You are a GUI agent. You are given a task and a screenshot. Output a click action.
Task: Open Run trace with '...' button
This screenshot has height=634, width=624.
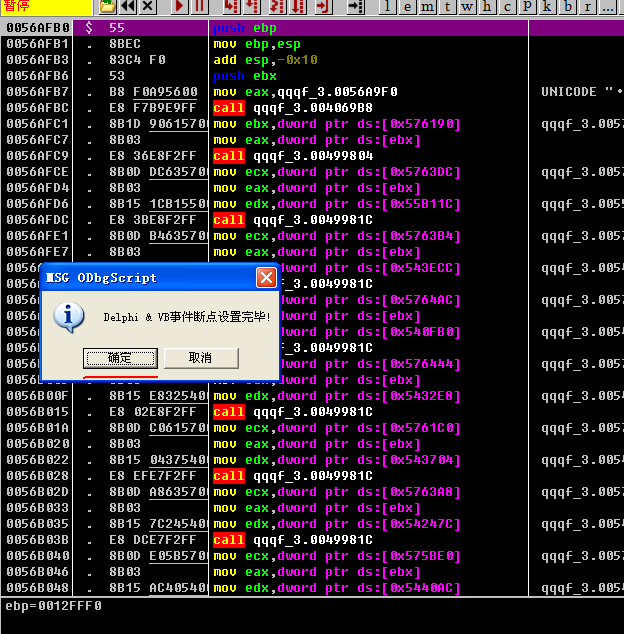[x=608, y=6]
